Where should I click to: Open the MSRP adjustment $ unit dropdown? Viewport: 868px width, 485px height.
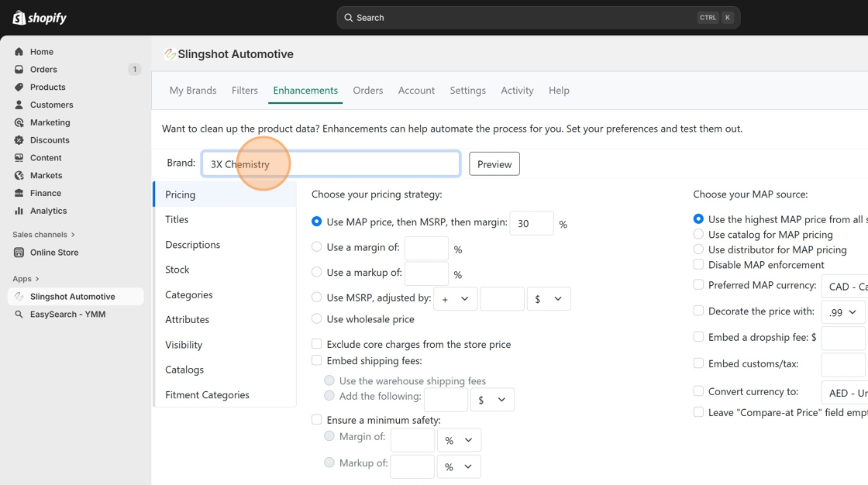549,299
